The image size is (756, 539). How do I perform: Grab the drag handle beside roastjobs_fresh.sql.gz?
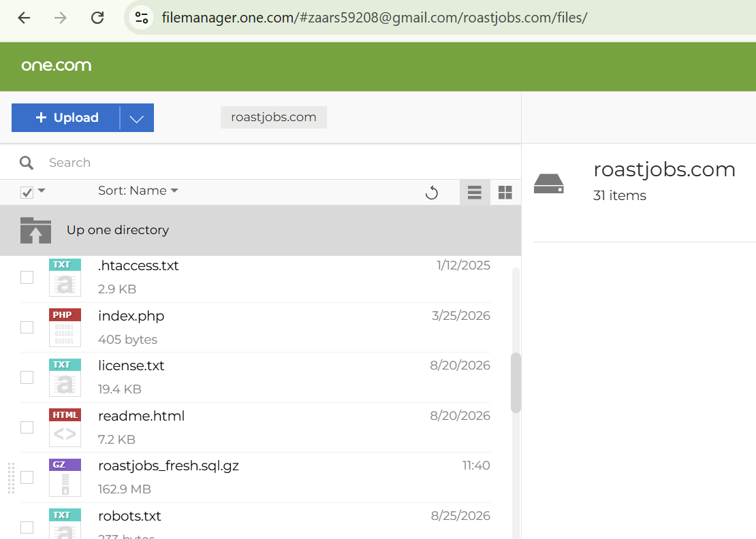coord(11,478)
